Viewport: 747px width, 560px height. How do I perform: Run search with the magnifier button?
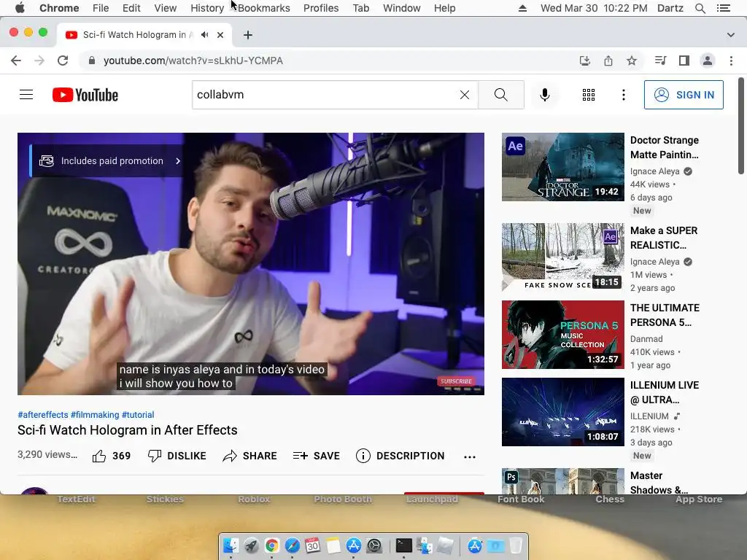(500, 95)
